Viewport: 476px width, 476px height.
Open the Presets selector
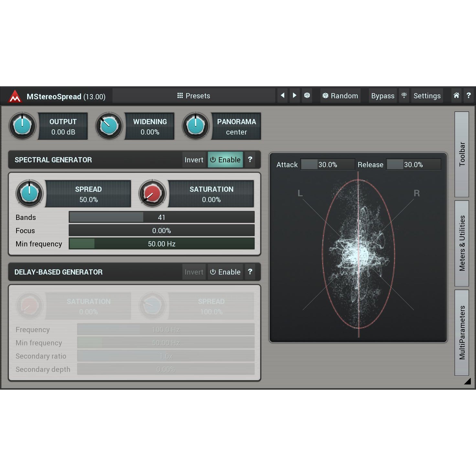click(194, 96)
